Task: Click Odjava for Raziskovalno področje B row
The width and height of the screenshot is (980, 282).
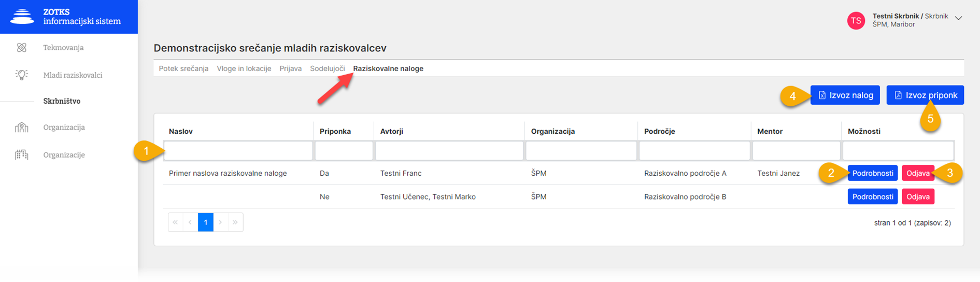Action: 918,196
